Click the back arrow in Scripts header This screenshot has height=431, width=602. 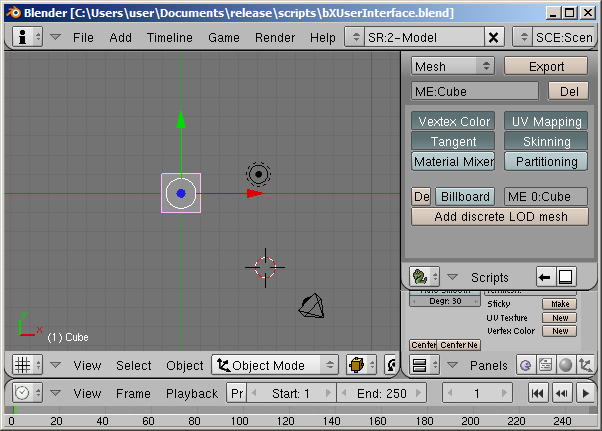(x=545, y=277)
